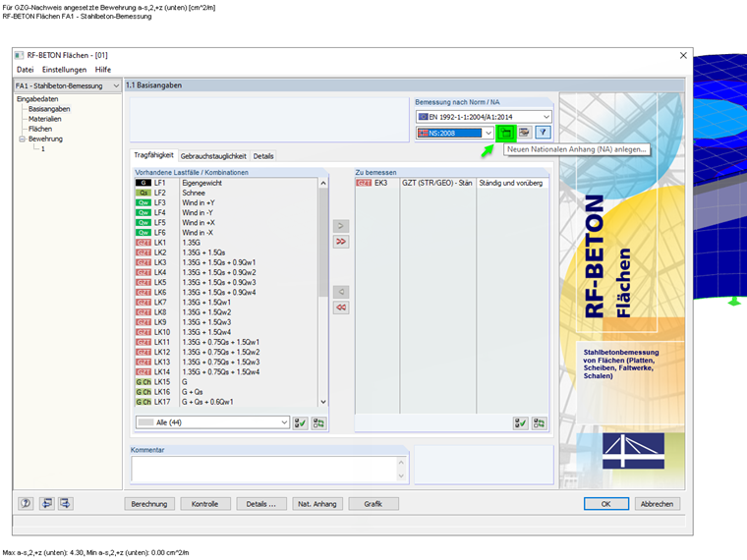This screenshot has height=560, width=747.
Task: Click the Dlubal logo image
Action: pos(633,451)
